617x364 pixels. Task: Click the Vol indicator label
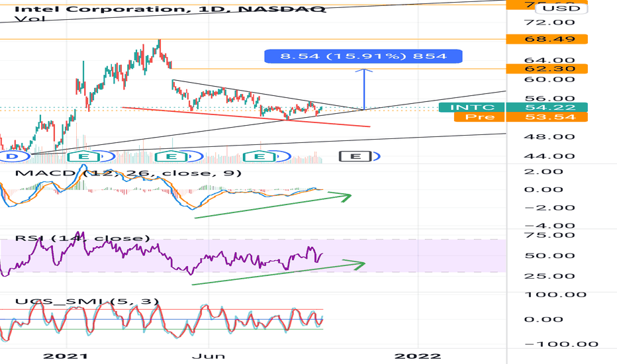(30, 19)
